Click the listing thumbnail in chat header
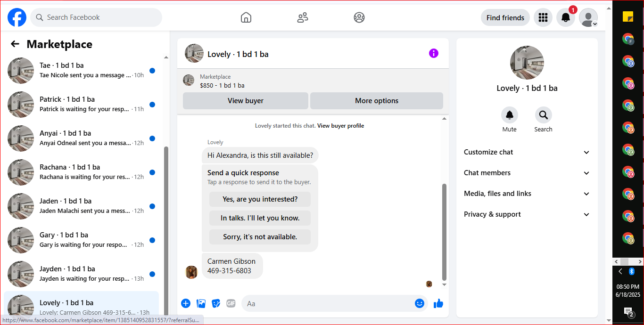 pos(194,53)
